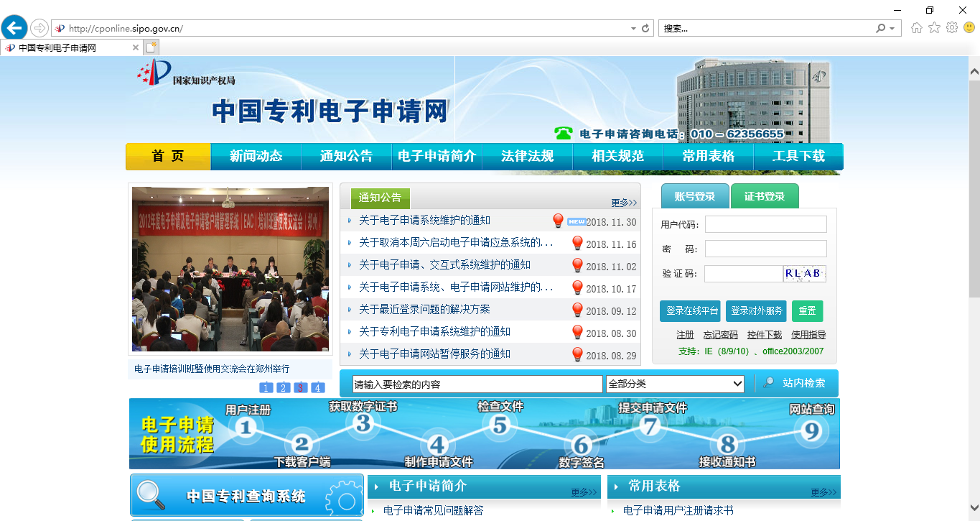Click the 登录在线平台 button

[690, 311]
